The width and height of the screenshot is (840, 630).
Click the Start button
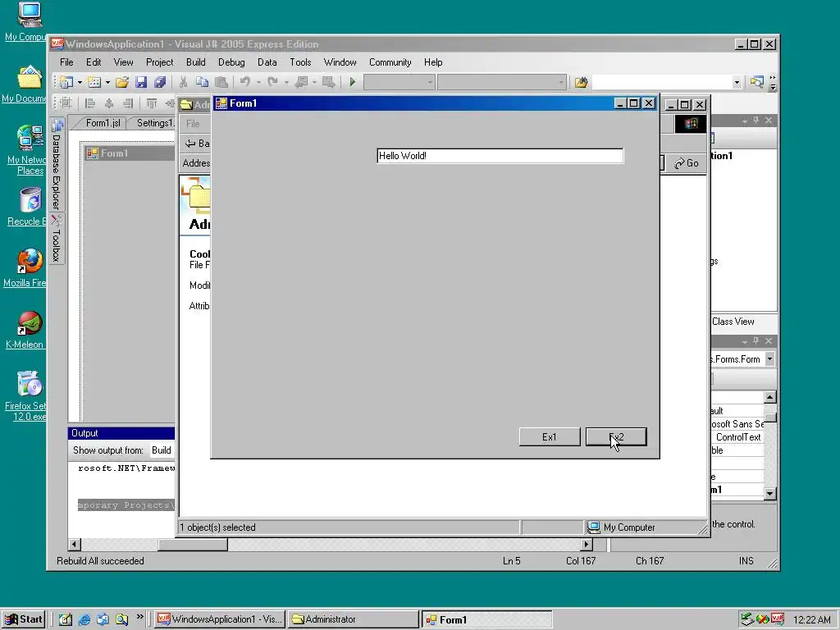click(x=23, y=619)
